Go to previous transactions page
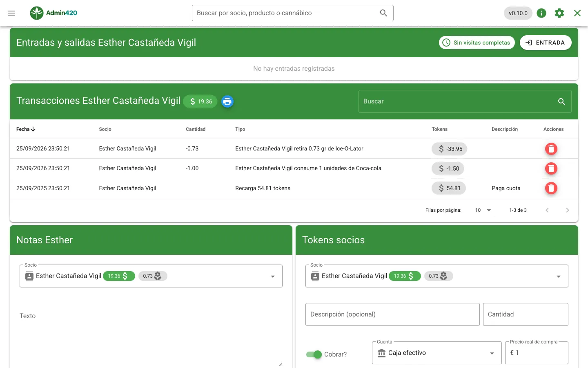Screen dimensions: 588x368 tap(547, 210)
